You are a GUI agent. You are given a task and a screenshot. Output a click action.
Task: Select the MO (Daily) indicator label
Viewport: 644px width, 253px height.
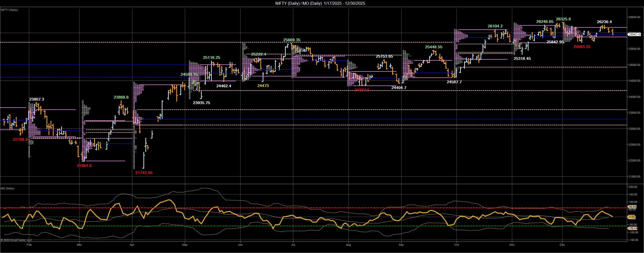[8, 188]
